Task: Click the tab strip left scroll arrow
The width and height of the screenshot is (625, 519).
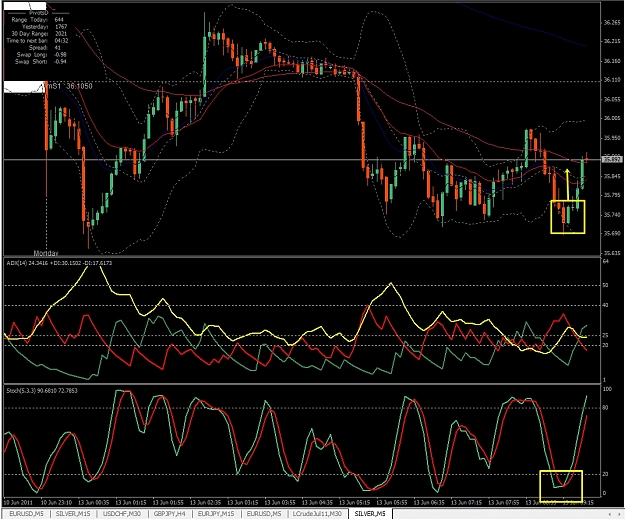Action: point(609,514)
